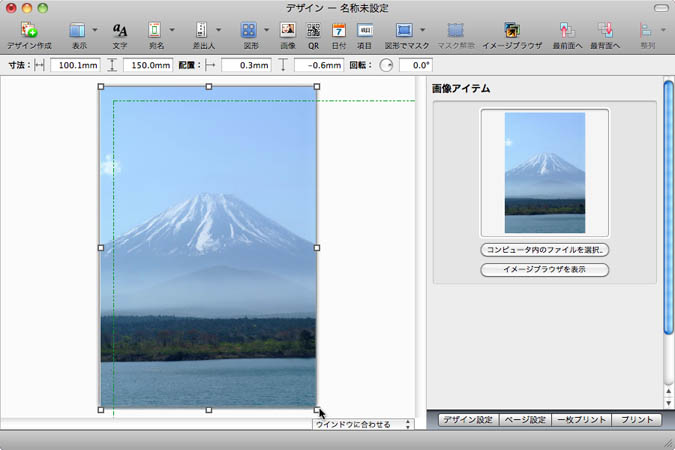Screen dimensions: 675x450
Task: Click the Mt. Fuji preview thumbnail
Action: (545, 172)
